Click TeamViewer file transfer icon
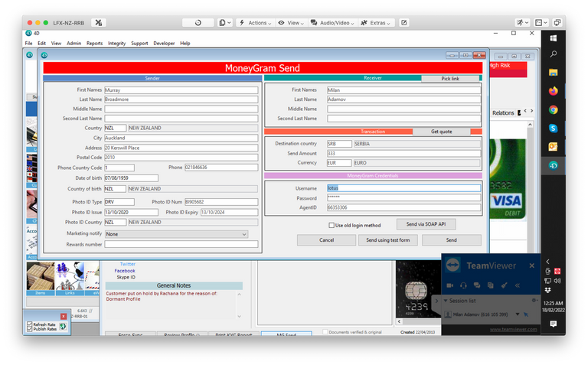Viewport: 588px width, 365px height. point(491,285)
